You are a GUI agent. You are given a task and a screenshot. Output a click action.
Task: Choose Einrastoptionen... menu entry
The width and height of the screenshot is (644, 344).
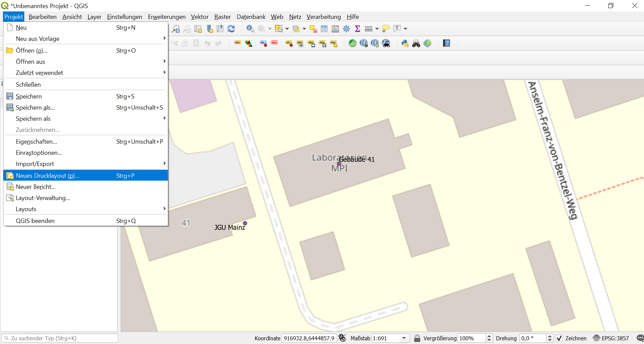tap(86, 153)
